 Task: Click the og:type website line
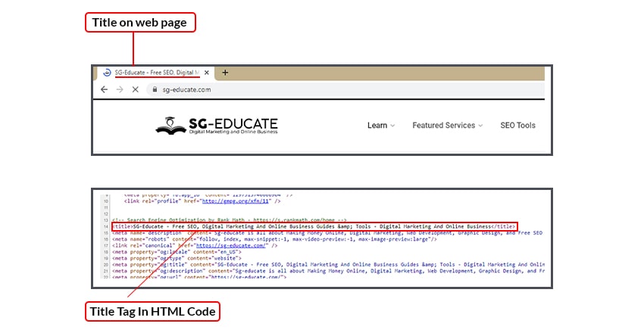[177, 258]
